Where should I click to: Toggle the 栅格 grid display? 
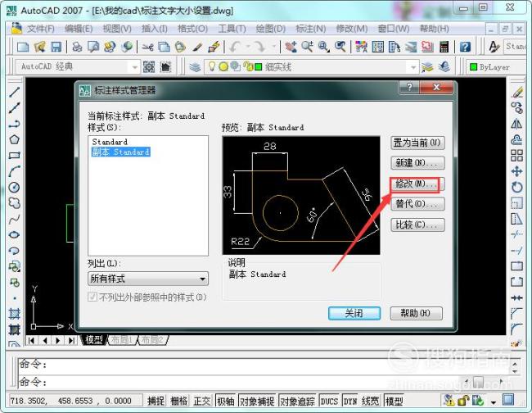[x=178, y=401]
